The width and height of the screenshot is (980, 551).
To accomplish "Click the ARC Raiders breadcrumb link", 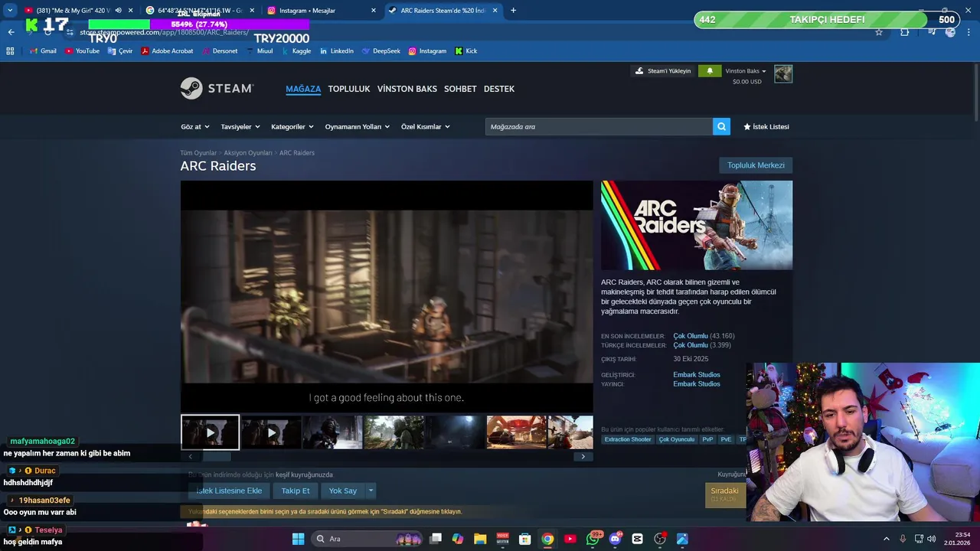I will click(x=297, y=153).
